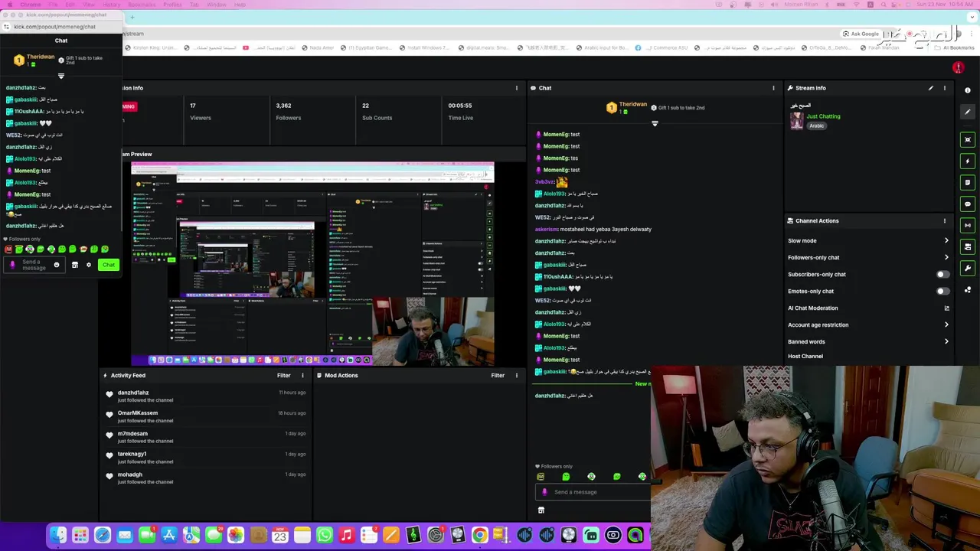
Task: Click the document note icon in right sidebar
Action: click(968, 183)
